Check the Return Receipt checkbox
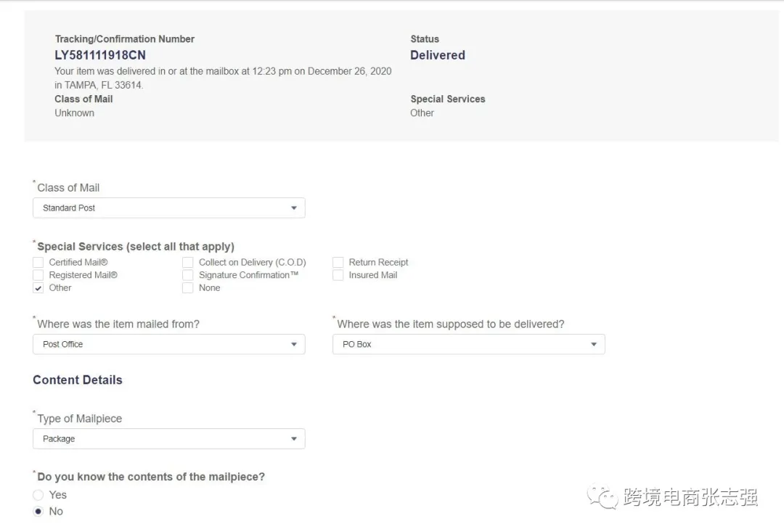 click(338, 263)
